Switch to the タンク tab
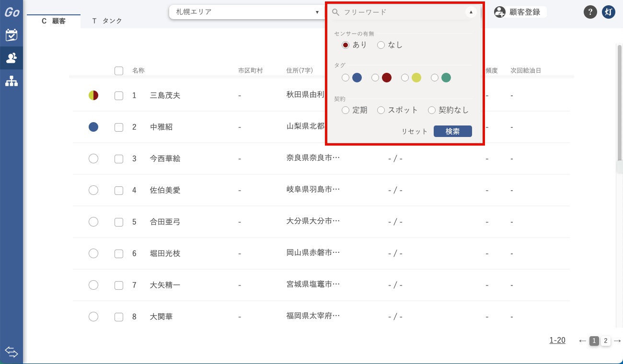This screenshot has height=364, width=623. point(107,21)
